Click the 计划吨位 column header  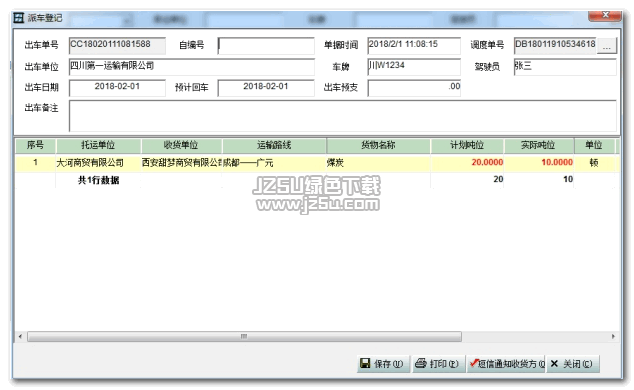click(x=467, y=145)
